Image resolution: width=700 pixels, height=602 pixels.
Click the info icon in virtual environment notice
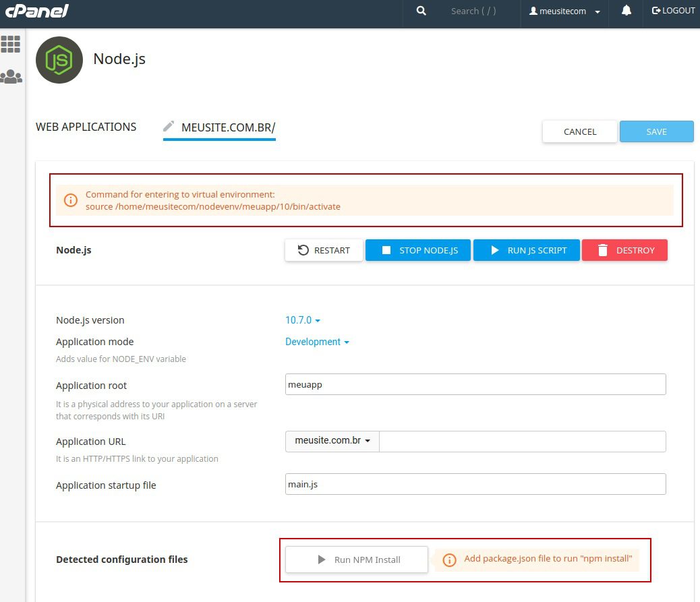pos(70,200)
